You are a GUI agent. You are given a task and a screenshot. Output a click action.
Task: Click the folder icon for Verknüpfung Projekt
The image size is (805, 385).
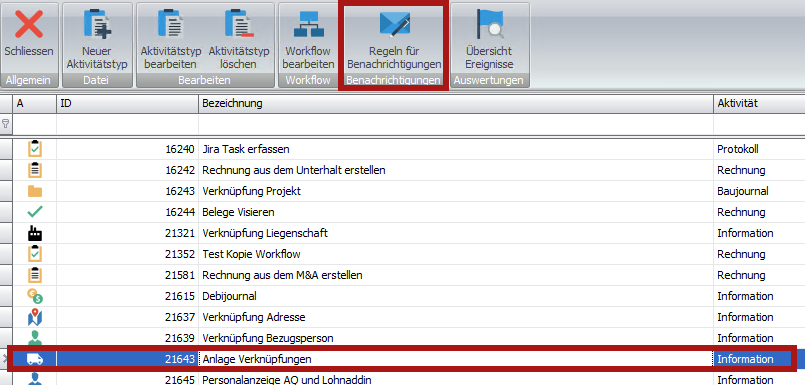34,191
